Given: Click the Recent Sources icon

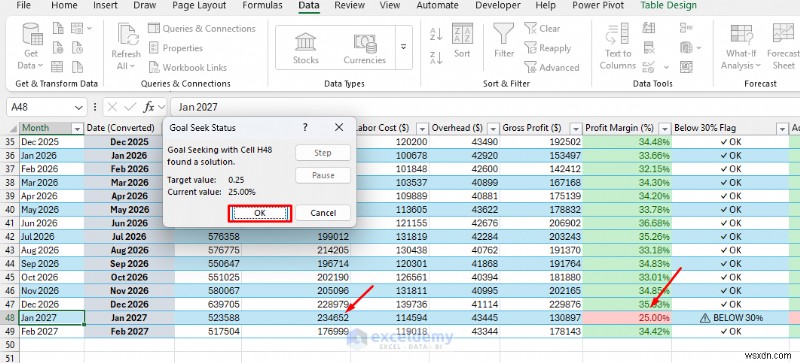Looking at the screenshot, I should (x=78, y=48).
